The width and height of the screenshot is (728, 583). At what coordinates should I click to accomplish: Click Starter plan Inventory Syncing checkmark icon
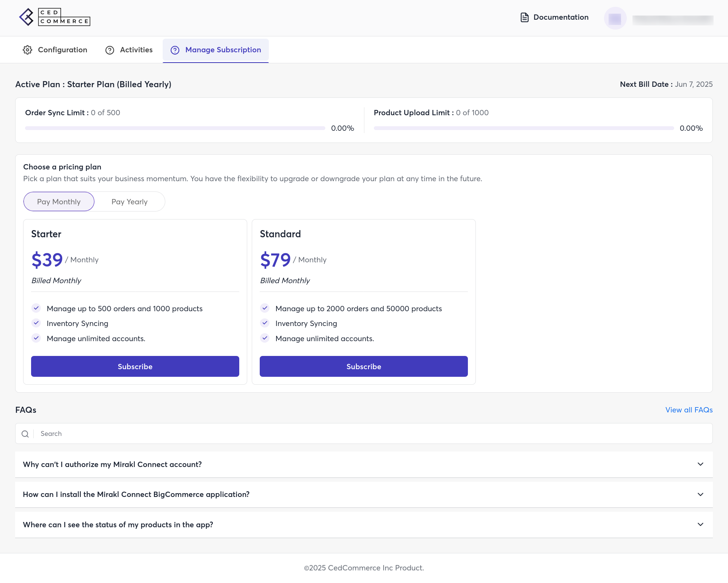[x=36, y=323]
